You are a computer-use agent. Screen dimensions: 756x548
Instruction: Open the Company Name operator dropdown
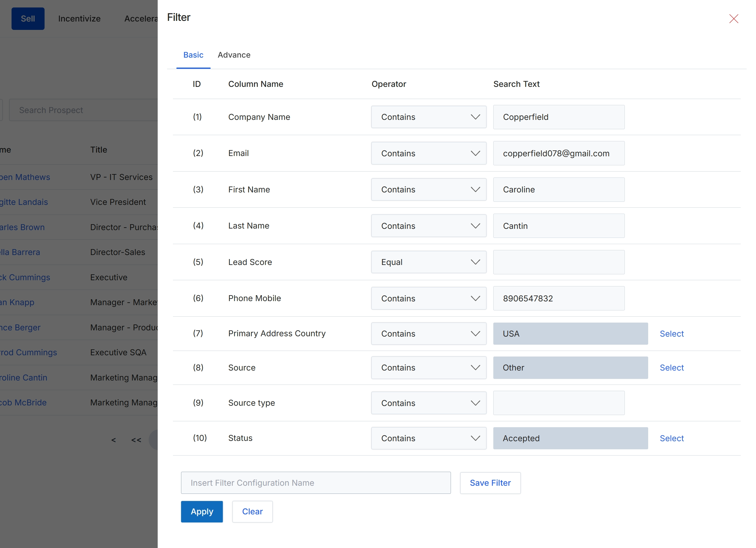tap(429, 117)
